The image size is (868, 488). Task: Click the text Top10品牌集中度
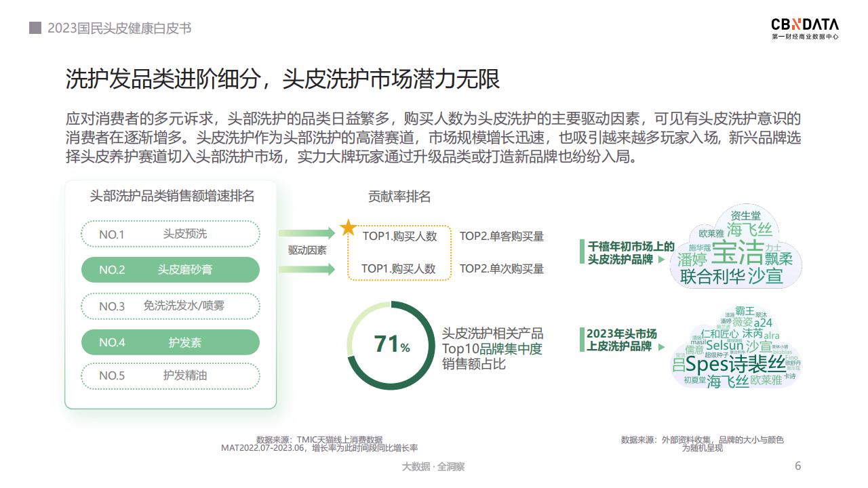pos(492,349)
